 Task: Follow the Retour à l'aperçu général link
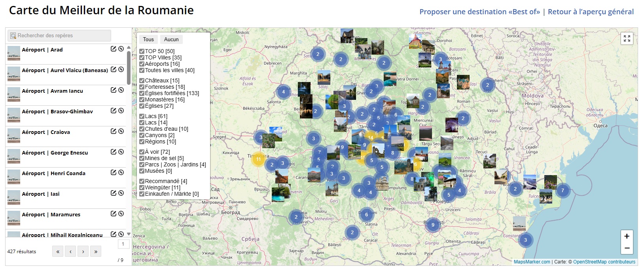590,12
